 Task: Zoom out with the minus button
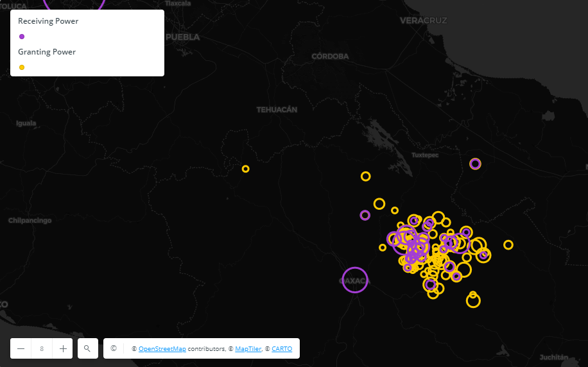[21, 348]
